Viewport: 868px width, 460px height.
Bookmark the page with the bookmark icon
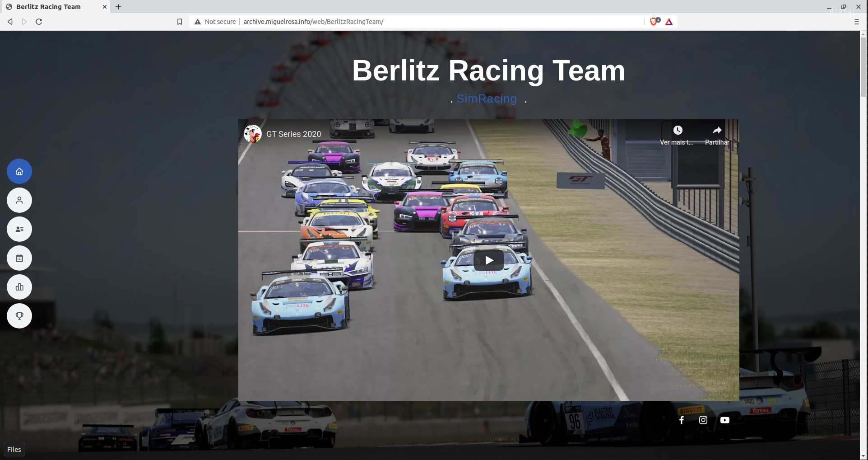(179, 21)
